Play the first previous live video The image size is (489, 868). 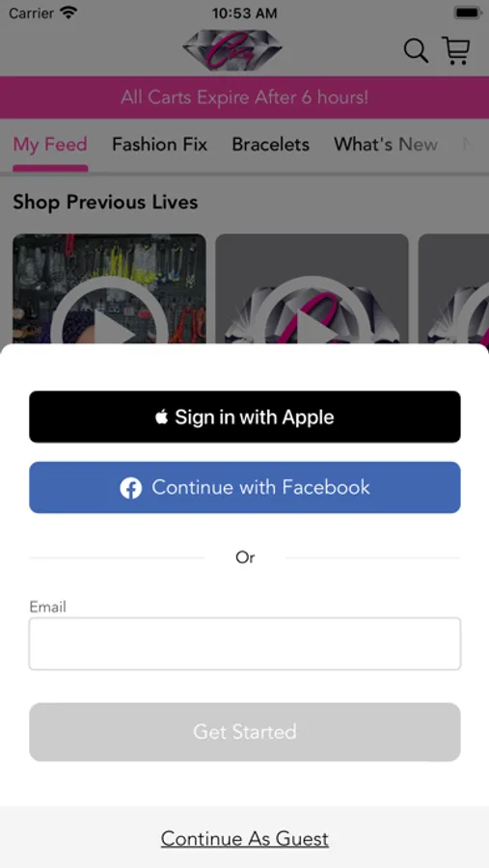coord(109,288)
